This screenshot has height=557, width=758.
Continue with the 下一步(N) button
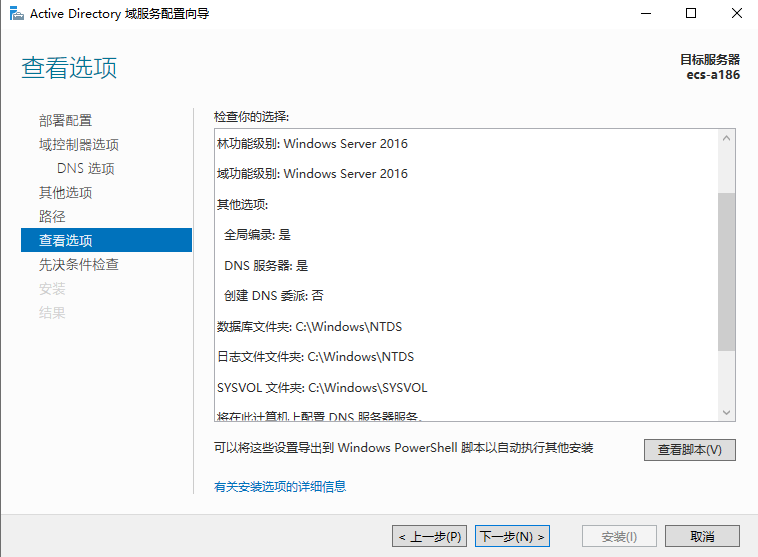[x=512, y=536]
